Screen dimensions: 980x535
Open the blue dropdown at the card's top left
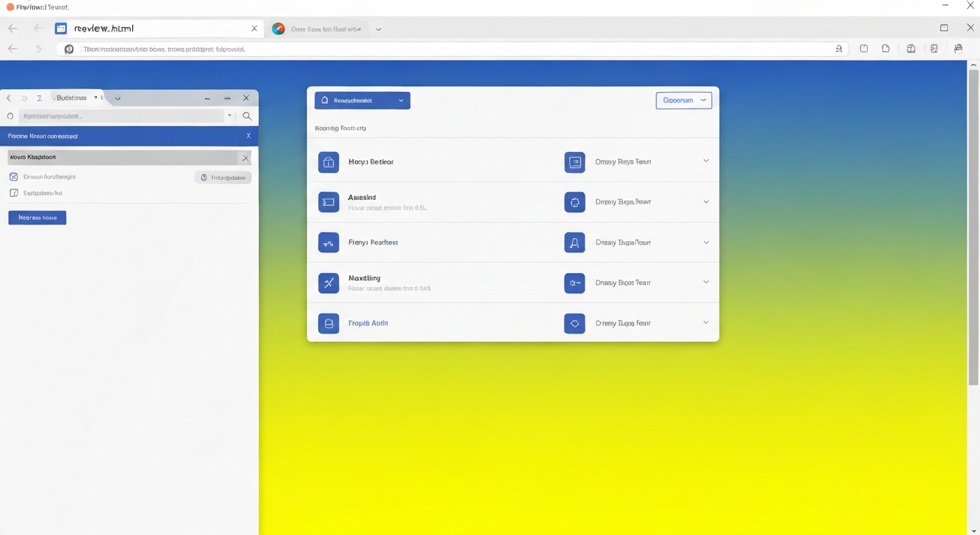click(x=362, y=100)
